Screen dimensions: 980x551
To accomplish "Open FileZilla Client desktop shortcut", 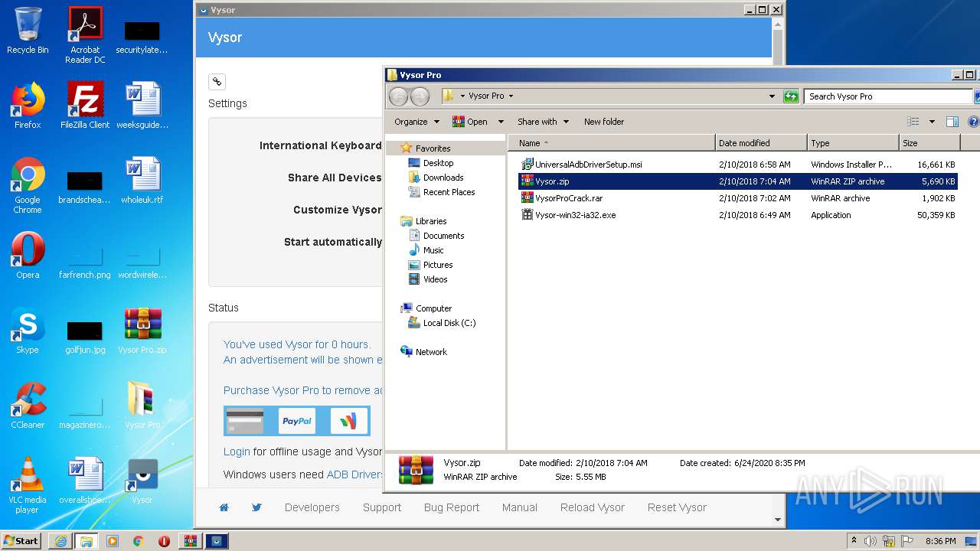I will (85, 106).
